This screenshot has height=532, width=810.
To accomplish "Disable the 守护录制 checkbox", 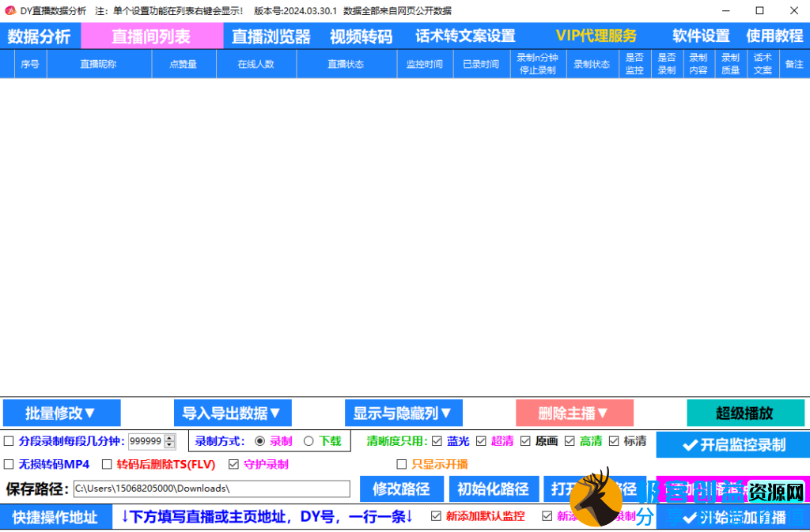I will click(x=232, y=465).
